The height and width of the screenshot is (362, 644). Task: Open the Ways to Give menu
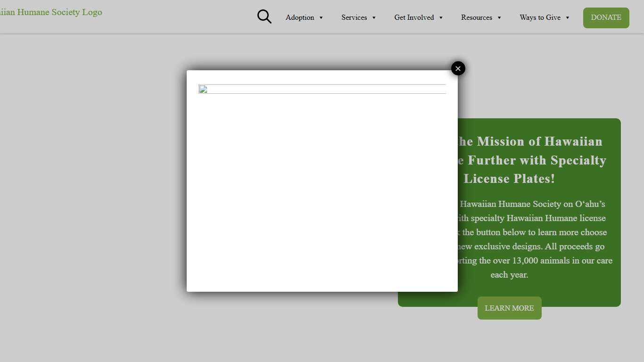click(x=540, y=17)
